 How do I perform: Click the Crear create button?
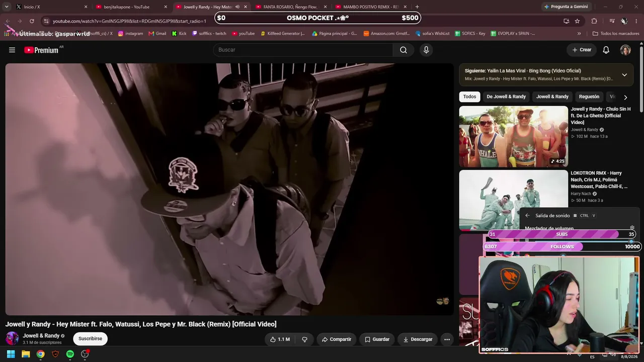(x=582, y=50)
